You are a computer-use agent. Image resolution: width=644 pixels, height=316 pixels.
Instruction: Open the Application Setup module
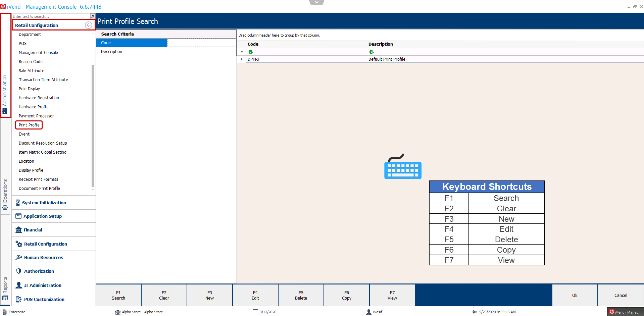pyautogui.click(x=54, y=216)
